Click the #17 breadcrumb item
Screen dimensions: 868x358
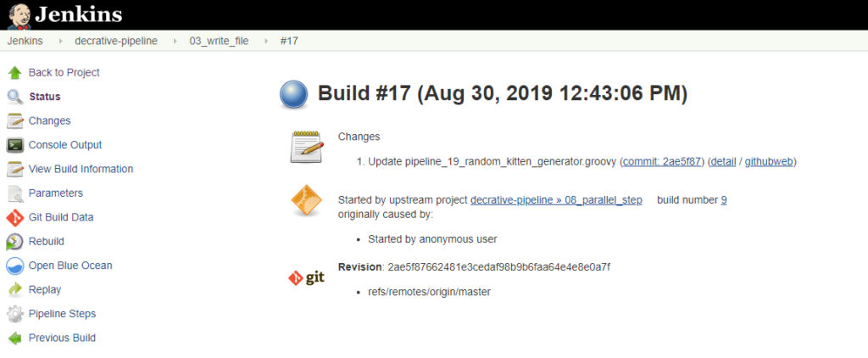pyautogui.click(x=289, y=41)
